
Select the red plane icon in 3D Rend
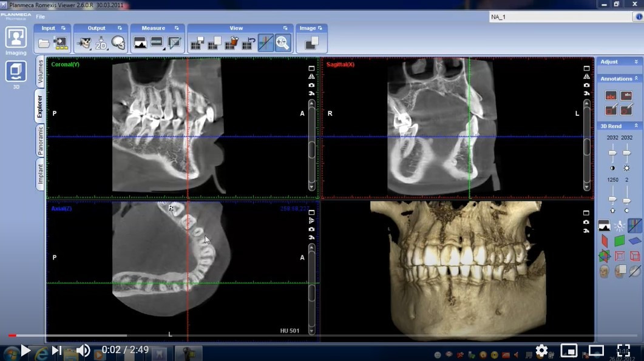605,241
